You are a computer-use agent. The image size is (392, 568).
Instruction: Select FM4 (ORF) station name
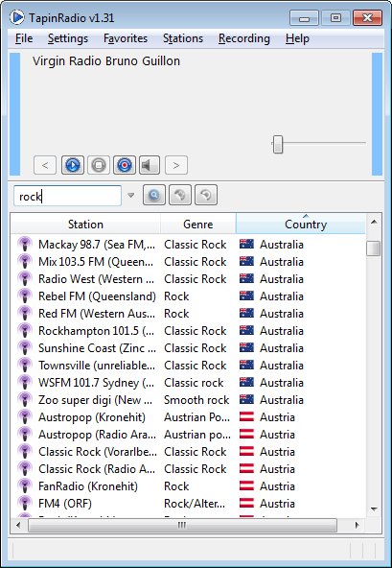[65, 504]
